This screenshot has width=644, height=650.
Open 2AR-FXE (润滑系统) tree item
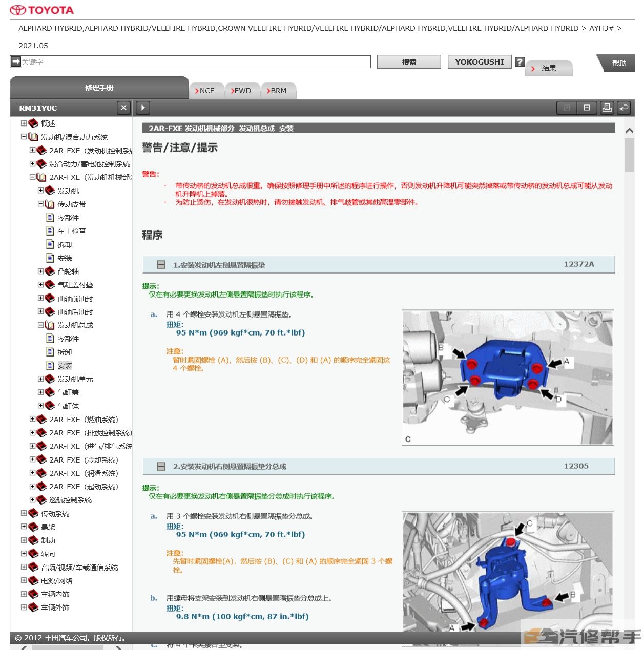[84, 473]
